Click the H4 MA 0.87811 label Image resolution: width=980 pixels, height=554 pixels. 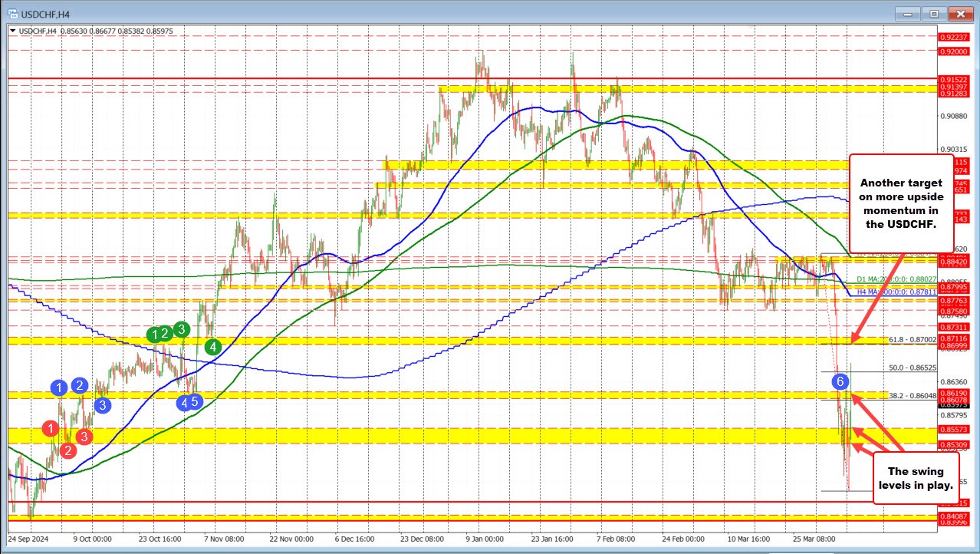tap(886, 292)
